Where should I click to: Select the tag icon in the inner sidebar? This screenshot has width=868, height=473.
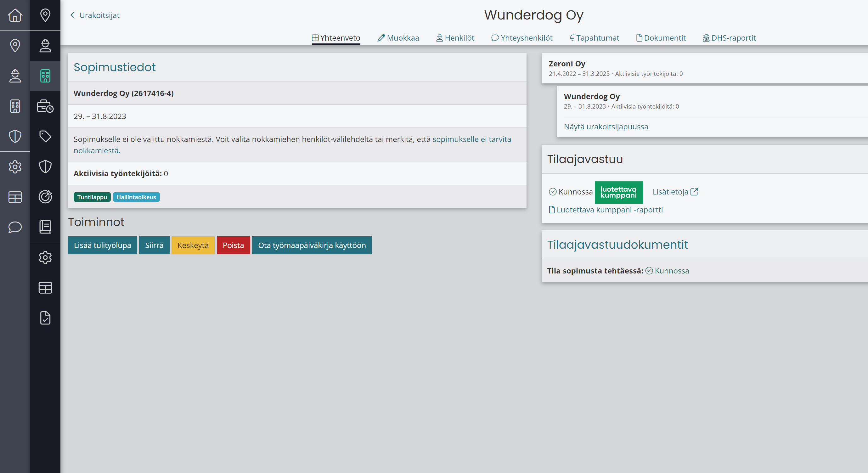coord(45,137)
